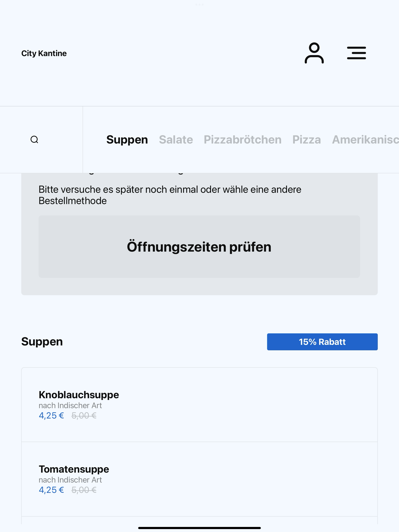Click the Suppen section heading
Image resolution: width=399 pixels, height=532 pixels.
[42, 342]
